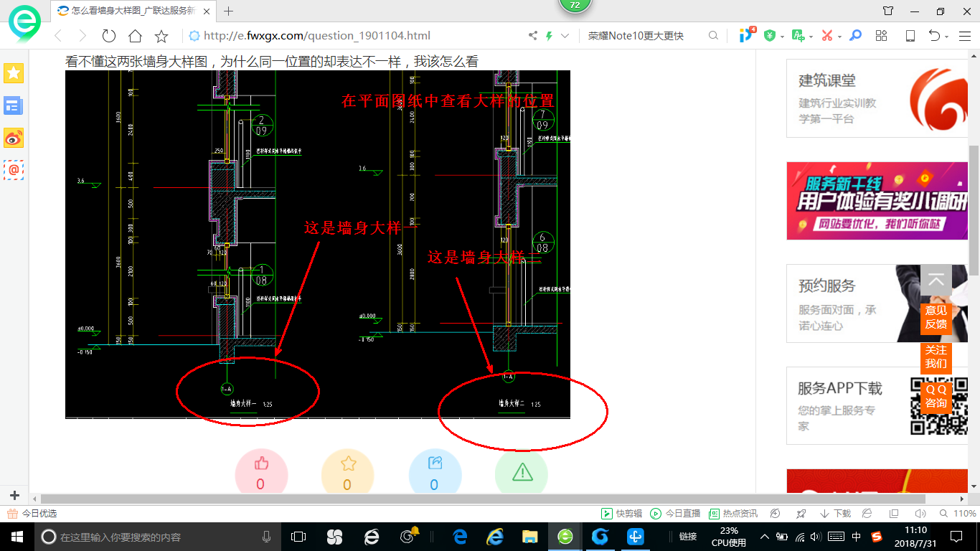This screenshot has height=551, width=980.
Task: Click the undo closed tab arrow
Action: point(934,36)
